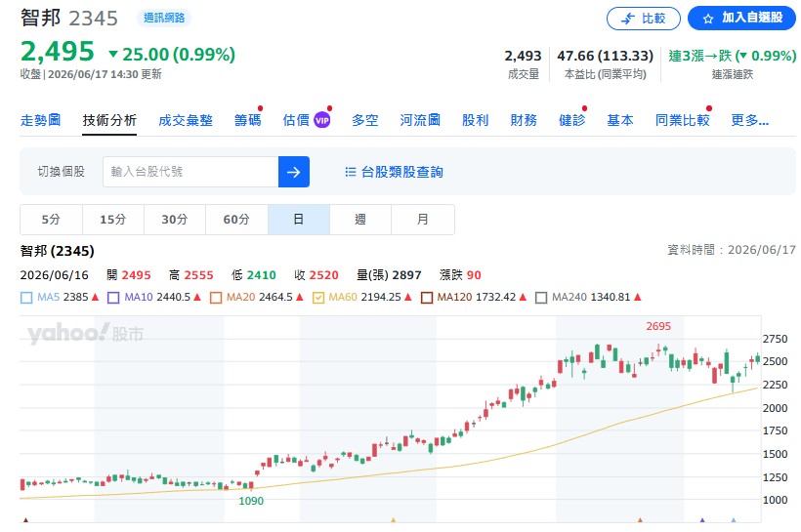
Task: Open the 通訊網路 category tag
Action: (164, 18)
